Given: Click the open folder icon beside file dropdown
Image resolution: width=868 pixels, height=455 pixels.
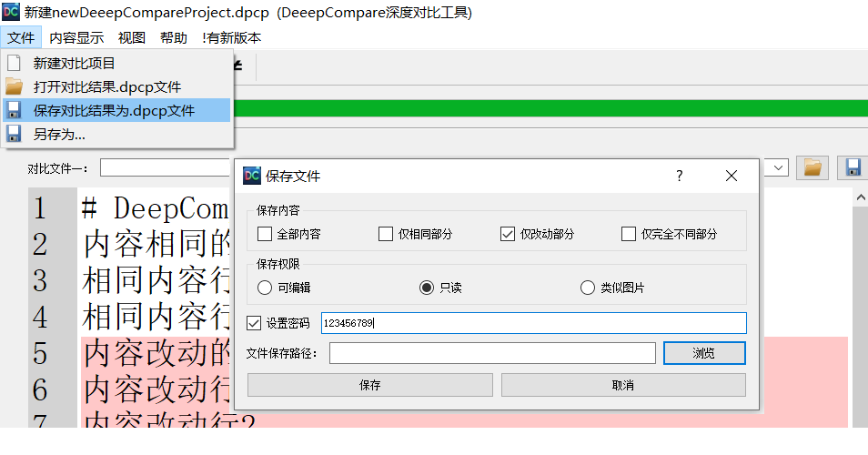Looking at the screenshot, I should pyautogui.click(x=812, y=167).
